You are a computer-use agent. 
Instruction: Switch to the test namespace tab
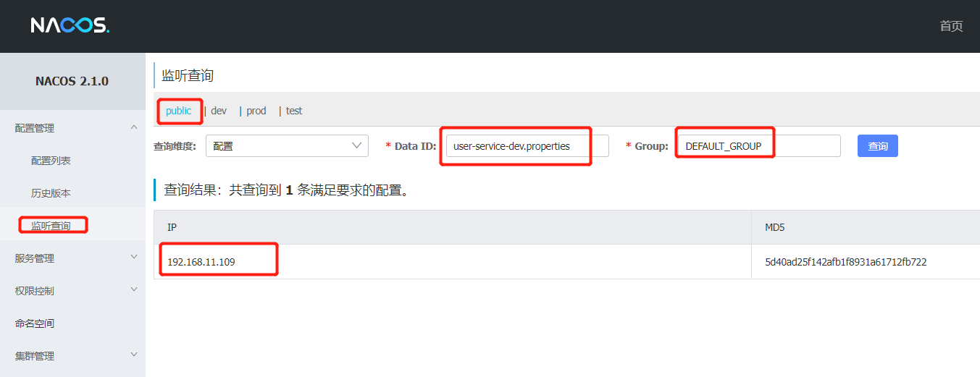(294, 111)
